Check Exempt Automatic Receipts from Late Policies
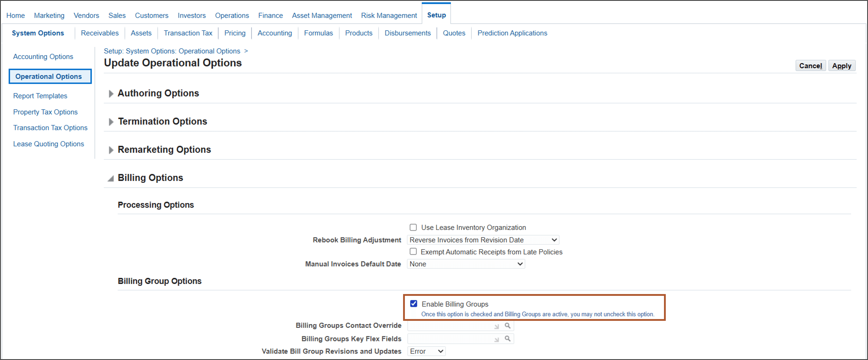The image size is (868, 360). [413, 252]
